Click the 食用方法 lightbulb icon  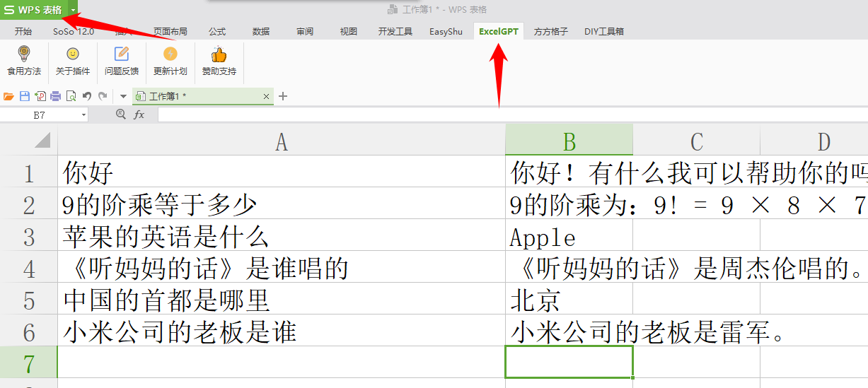[x=24, y=55]
